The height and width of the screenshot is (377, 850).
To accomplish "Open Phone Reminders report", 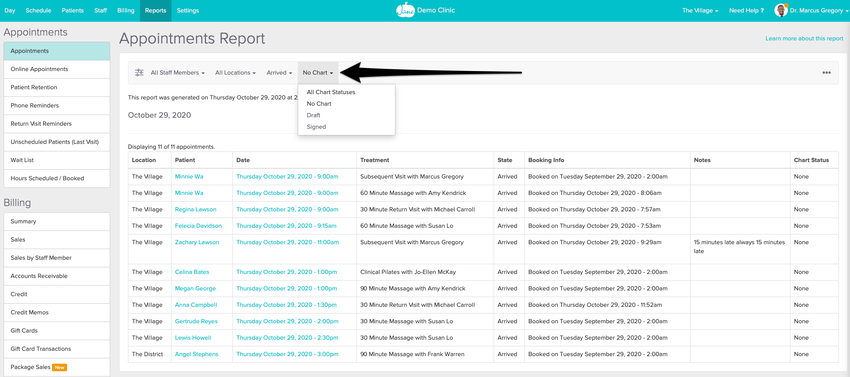I will pyautogui.click(x=56, y=106).
